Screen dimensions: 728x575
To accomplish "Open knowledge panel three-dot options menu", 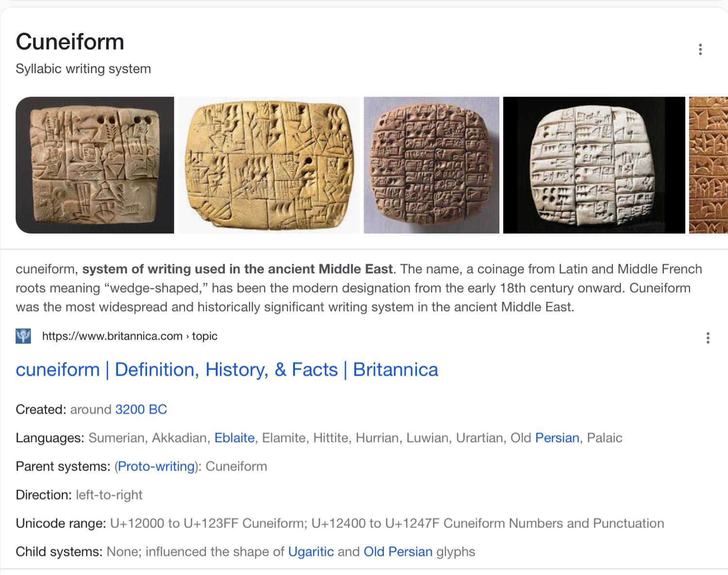I will click(x=700, y=50).
